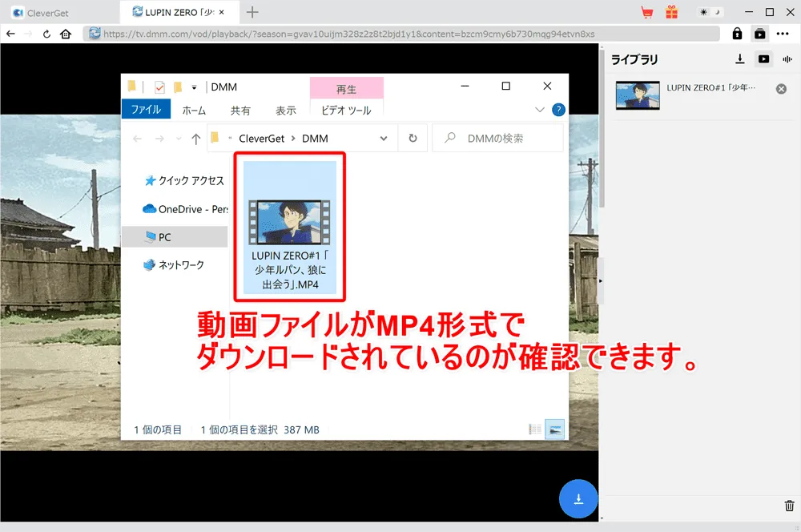Reload the page with refresh icon
Image resolution: width=801 pixels, height=532 pixels.
(x=46, y=34)
